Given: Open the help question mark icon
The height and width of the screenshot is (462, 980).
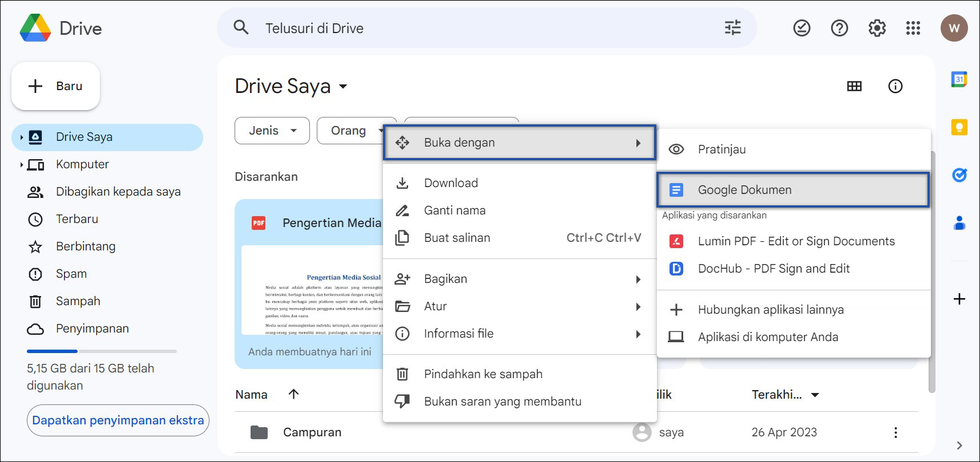Looking at the screenshot, I should coord(840,28).
